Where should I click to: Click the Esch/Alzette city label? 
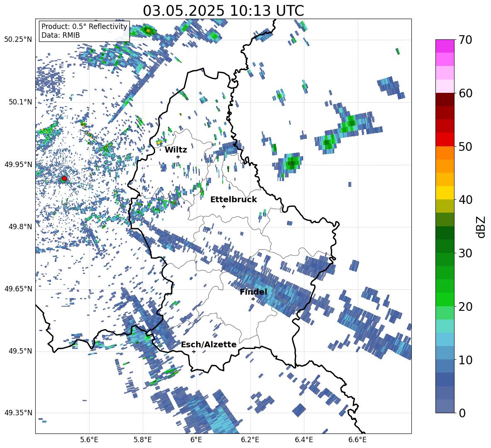click(x=209, y=345)
